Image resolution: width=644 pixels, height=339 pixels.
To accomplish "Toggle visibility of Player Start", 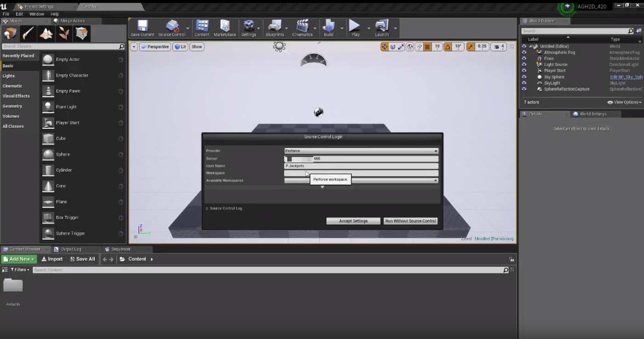I will 524,71.
